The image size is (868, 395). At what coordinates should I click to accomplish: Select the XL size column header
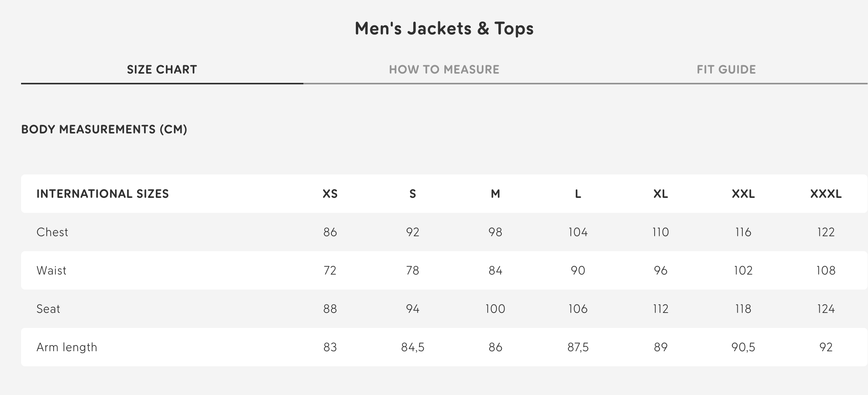(x=661, y=194)
